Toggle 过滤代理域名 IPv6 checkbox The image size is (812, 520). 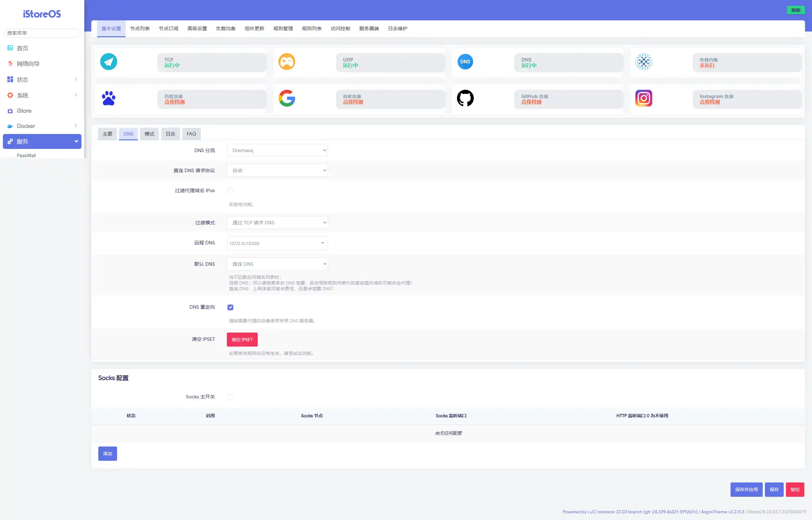tap(230, 191)
